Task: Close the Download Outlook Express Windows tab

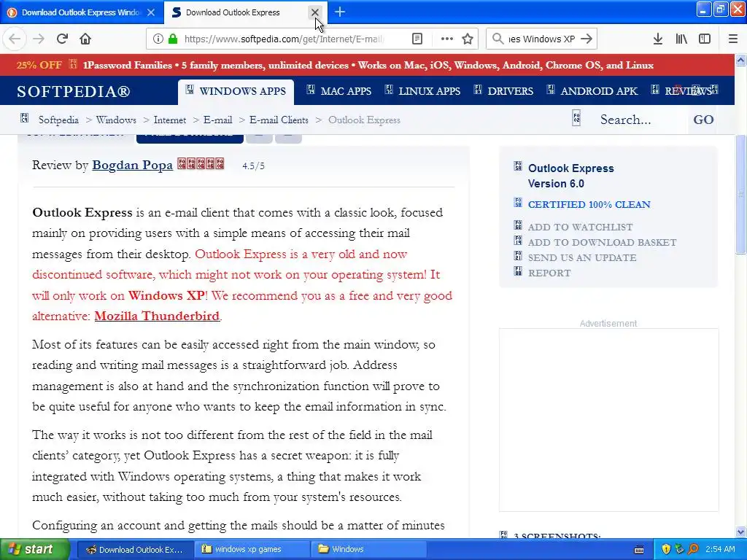Action: [x=151, y=12]
